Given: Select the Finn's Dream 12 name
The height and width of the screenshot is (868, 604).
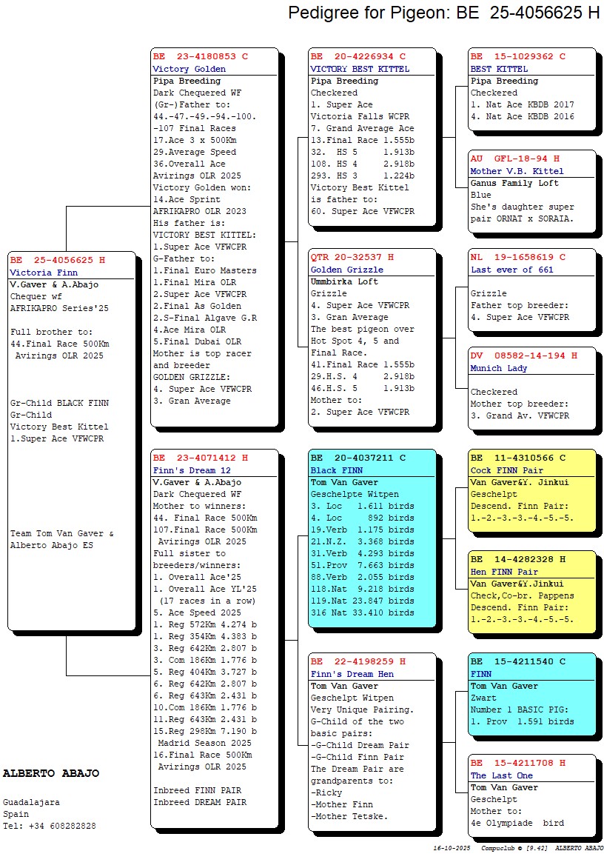Looking at the screenshot, I should [192, 470].
